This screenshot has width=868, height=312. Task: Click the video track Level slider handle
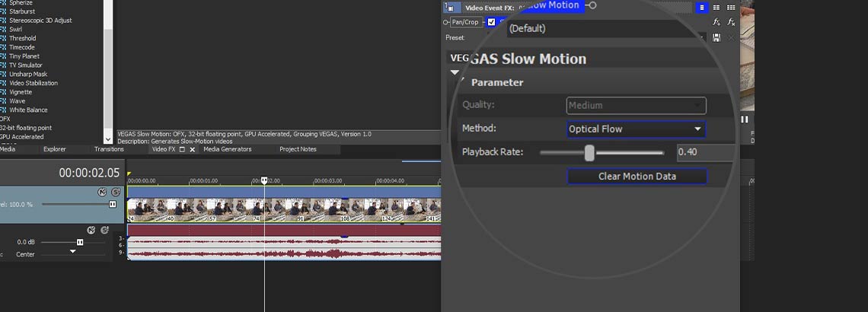[113, 204]
